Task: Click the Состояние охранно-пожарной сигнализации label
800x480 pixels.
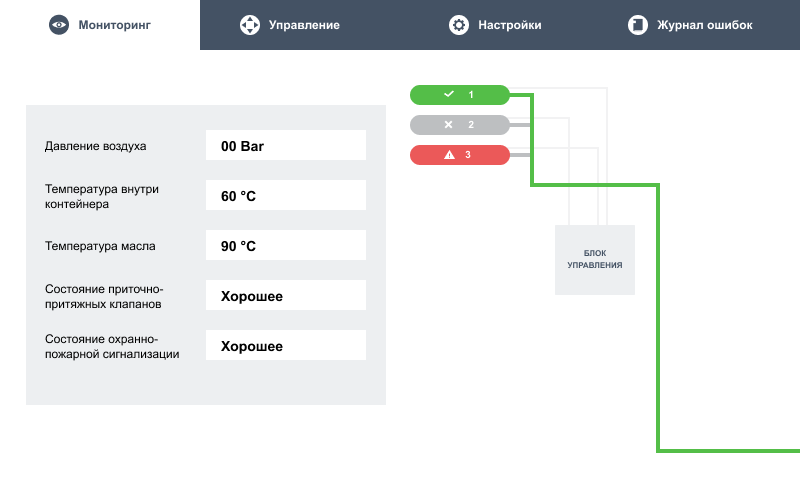Action: [x=112, y=346]
